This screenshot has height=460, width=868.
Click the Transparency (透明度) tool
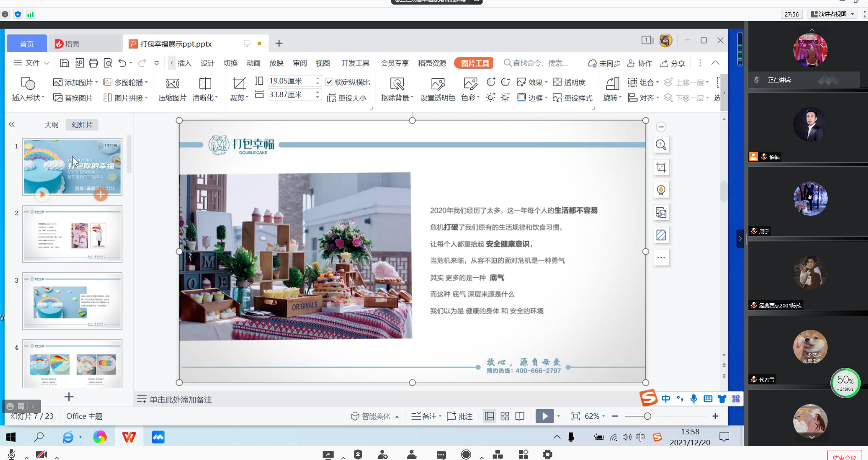(569, 82)
